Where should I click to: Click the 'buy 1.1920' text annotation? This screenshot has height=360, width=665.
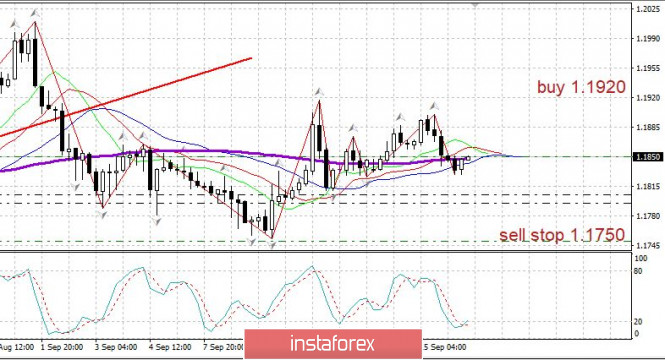tap(581, 87)
